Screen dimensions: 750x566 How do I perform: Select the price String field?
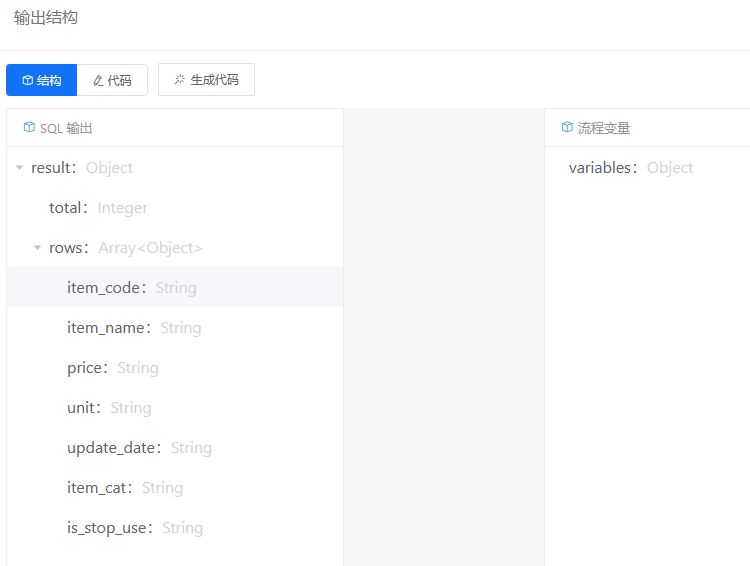(112, 368)
